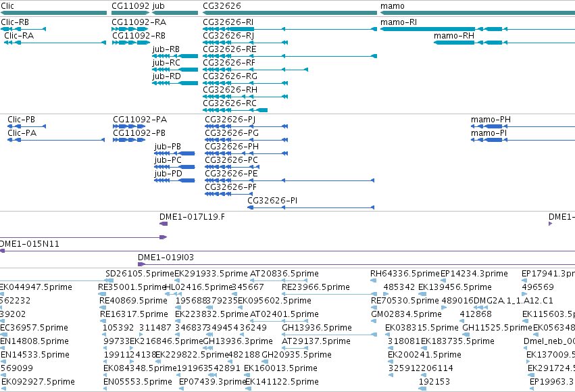Image resolution: width=575 pixels, height=392 pixels.
Task: Click the Clic-PA protein label
Action: tap(22, 133)
